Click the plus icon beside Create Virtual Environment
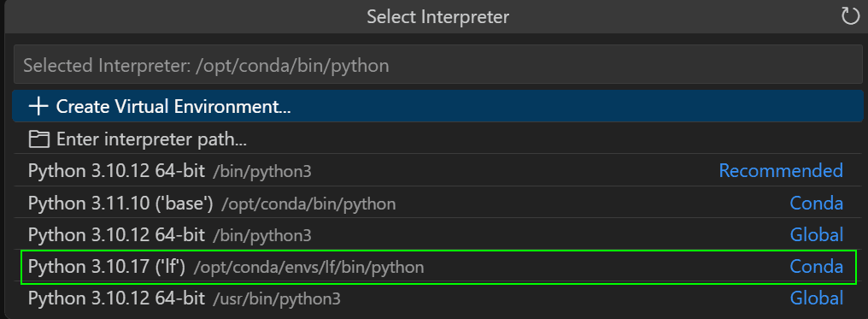The image size is (868, 319). 38,106
